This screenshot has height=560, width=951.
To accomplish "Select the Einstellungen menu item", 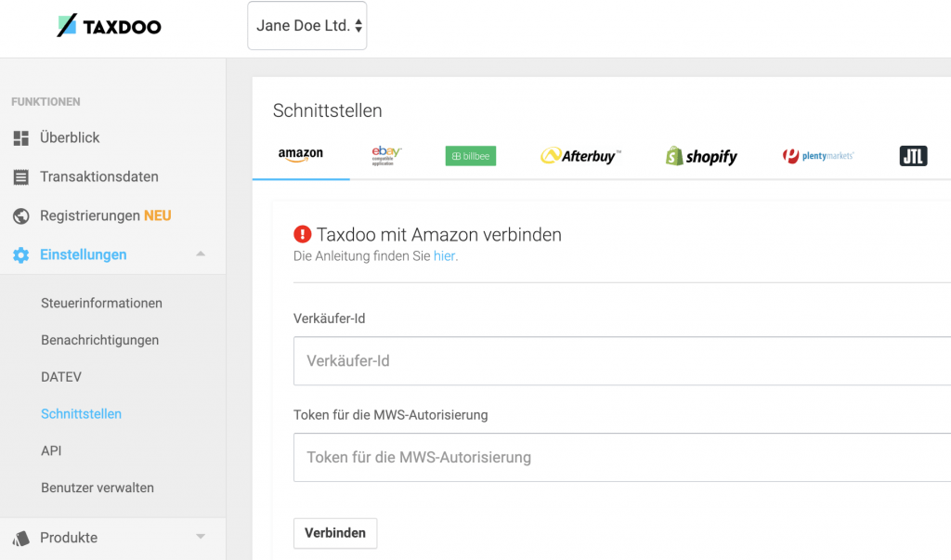I will pyautogui.click(x=83, y=254).
